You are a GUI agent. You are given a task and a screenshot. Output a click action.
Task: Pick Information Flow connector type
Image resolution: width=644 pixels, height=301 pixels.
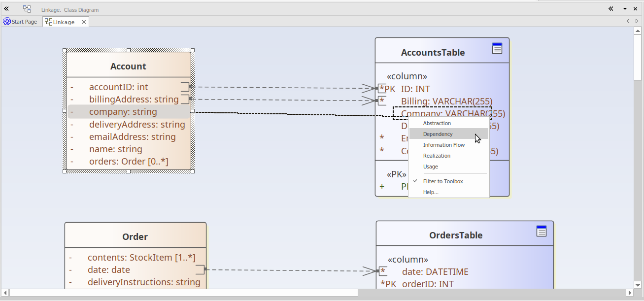(x=443, y=145)
